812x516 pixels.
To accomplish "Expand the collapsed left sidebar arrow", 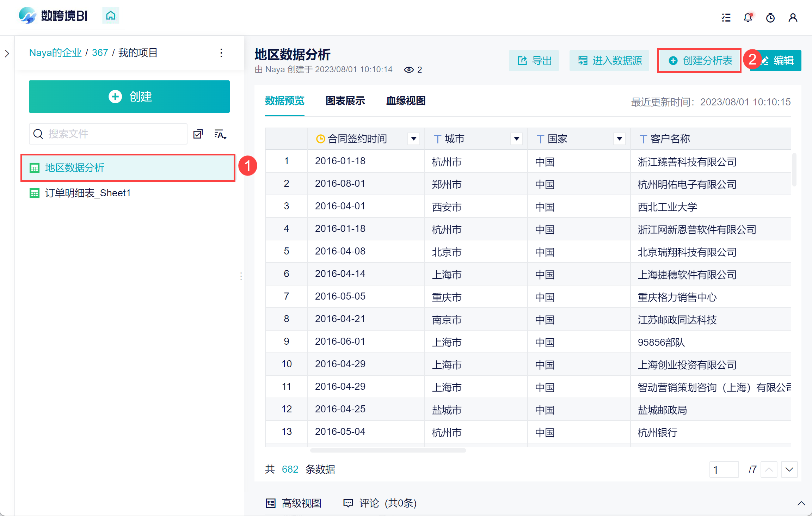I will click(7, 54).
